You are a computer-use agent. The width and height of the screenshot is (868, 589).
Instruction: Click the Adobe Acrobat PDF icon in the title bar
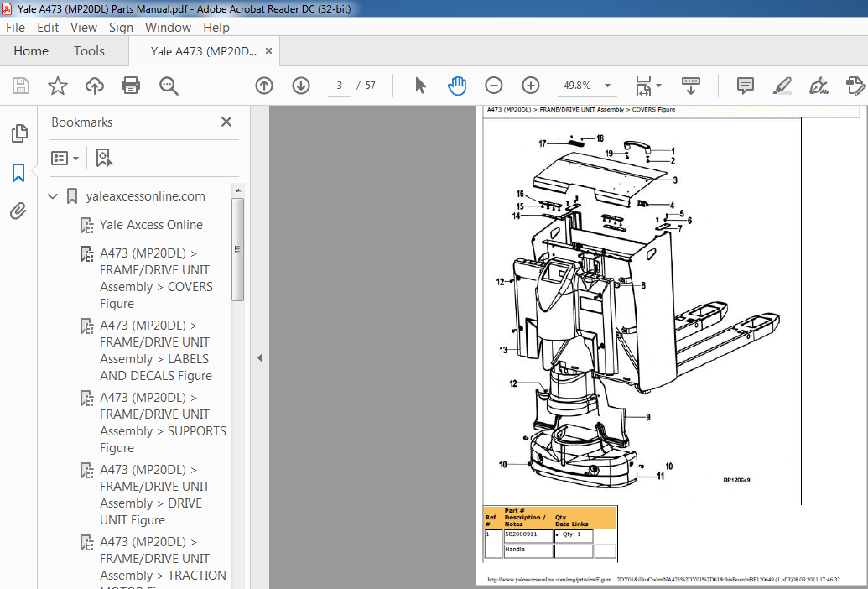click(7, 8)
